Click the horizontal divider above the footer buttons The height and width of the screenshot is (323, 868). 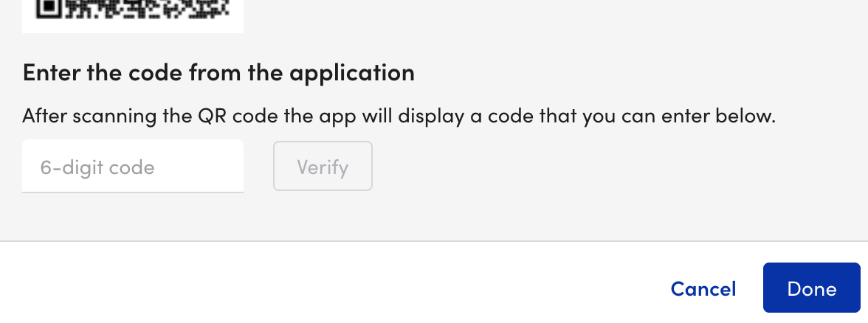click(434, 241)
